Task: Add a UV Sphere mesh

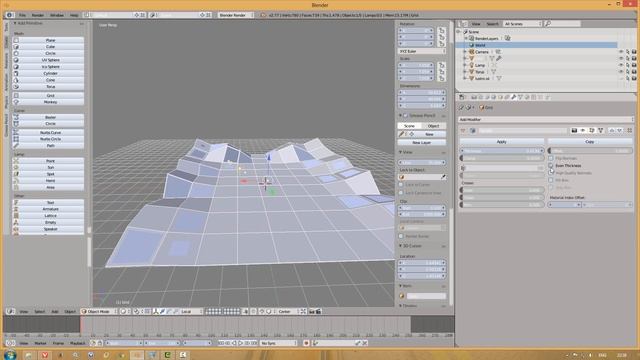Action: click(x=48, y=60)
